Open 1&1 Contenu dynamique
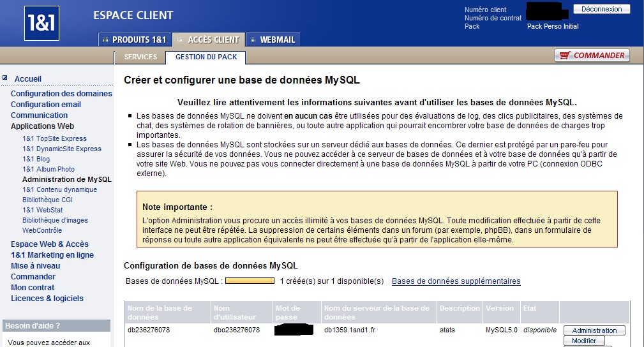Screen dimensions: 644x347 (59, 189)
